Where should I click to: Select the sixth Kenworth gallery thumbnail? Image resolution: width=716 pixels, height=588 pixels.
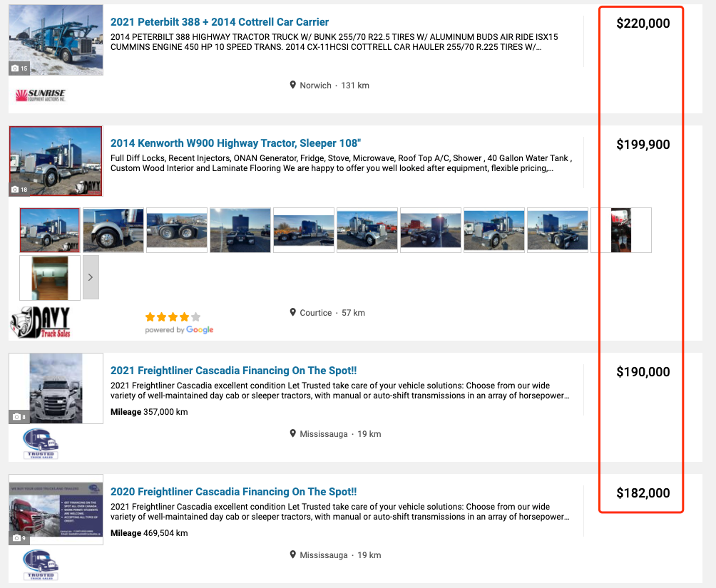[367, 230]
